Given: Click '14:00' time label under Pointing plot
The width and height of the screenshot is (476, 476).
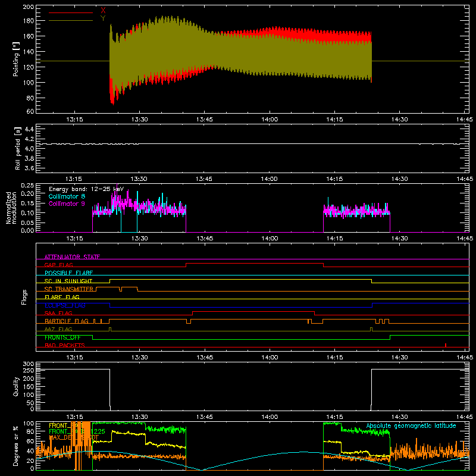Looking at the screenshot, I should coord(270,120).
